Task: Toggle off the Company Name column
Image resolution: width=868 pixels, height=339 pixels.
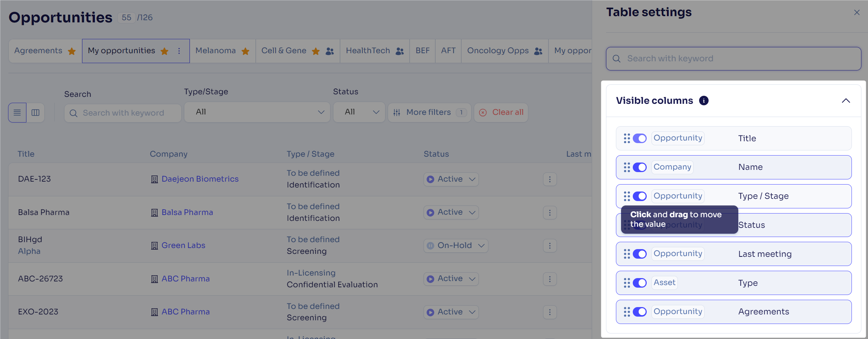Action: tap(640, 167)
